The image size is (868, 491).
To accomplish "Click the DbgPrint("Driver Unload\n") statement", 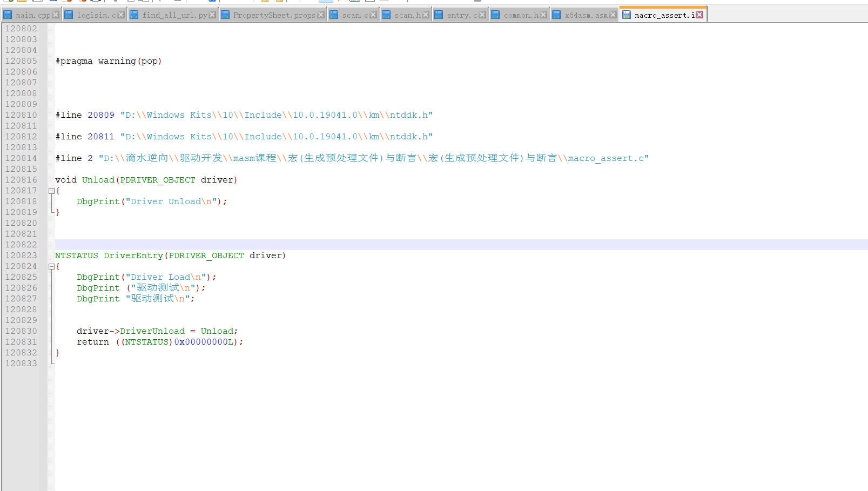I will [x=152, y=201].
